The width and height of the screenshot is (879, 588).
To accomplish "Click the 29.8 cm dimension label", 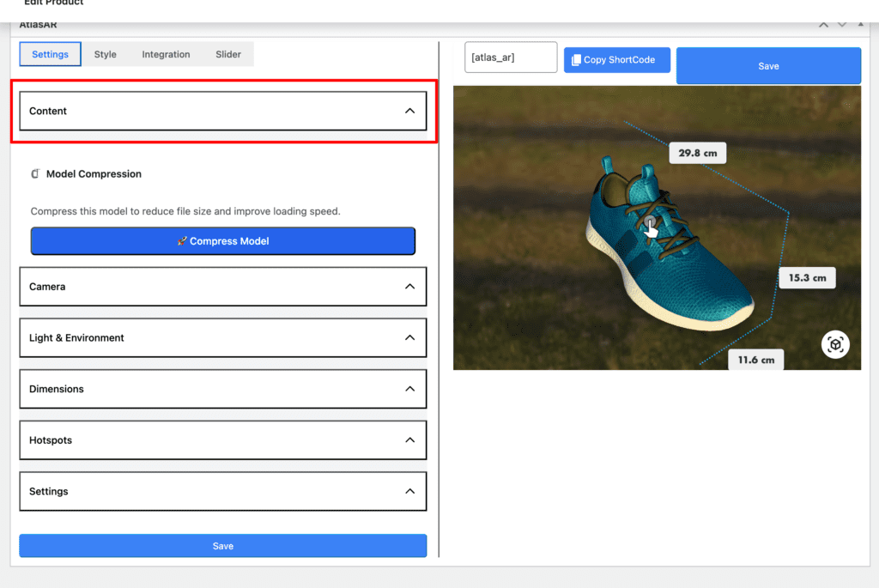I will 697,154.
